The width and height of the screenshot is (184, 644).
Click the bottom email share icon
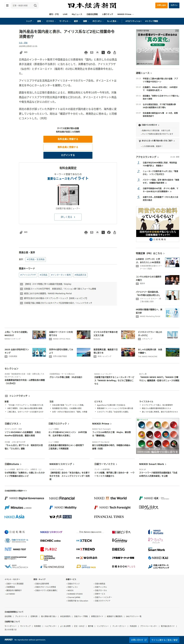pyautogui.click(x=92, y=233)
